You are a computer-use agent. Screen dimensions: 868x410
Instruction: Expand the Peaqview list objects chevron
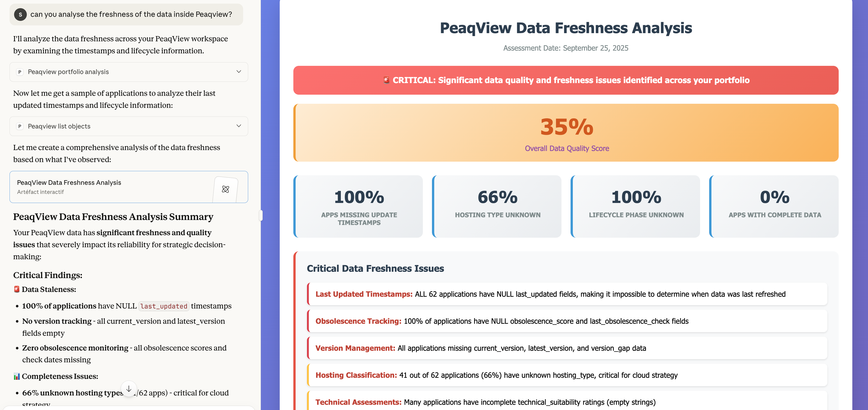239,126
